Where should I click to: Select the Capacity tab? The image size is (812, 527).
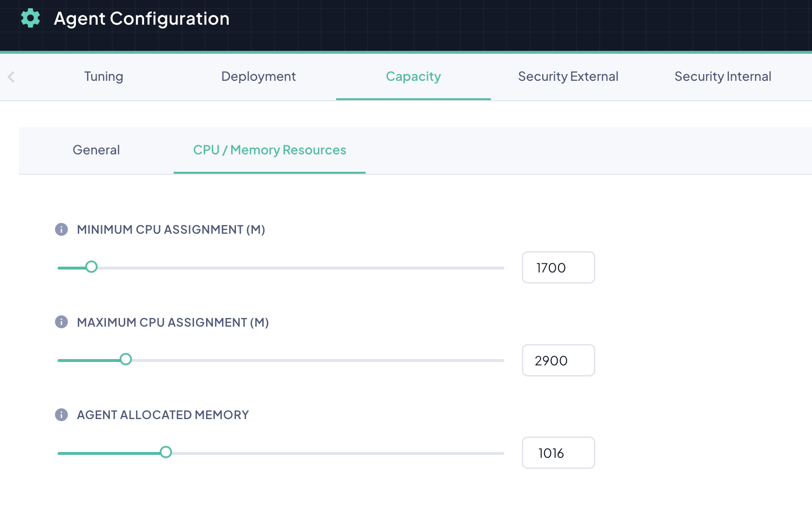(413, 76)
